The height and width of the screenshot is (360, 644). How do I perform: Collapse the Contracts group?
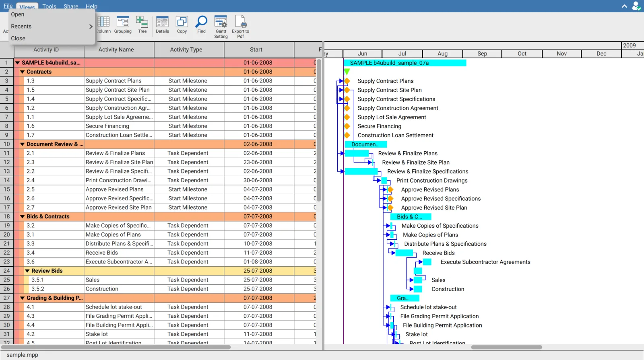(23, 72)
